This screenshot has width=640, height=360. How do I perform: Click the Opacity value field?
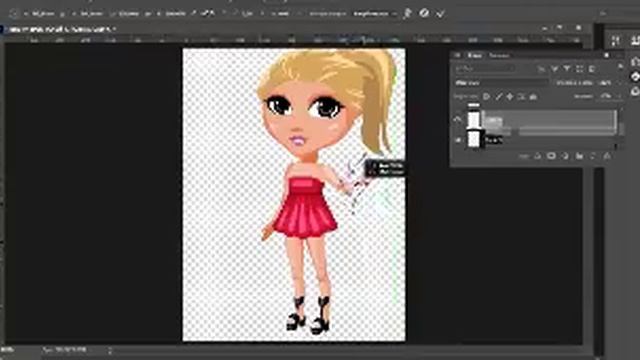pos(606,83)
